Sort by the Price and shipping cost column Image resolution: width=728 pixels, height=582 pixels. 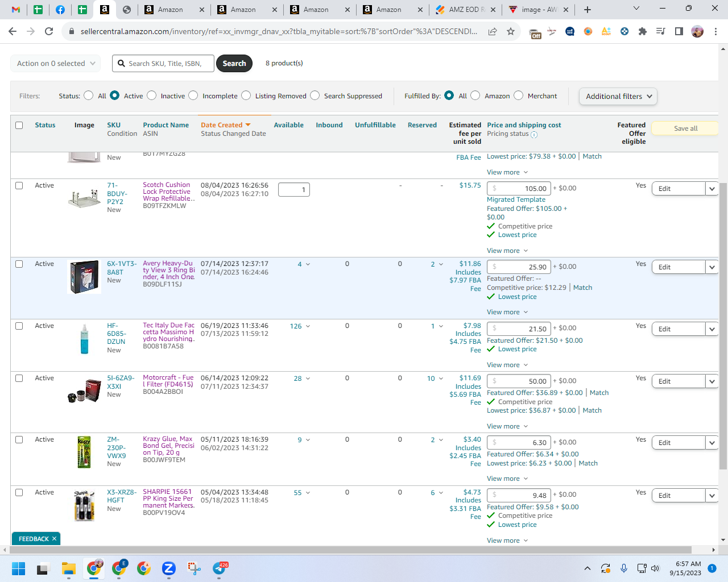524,125
